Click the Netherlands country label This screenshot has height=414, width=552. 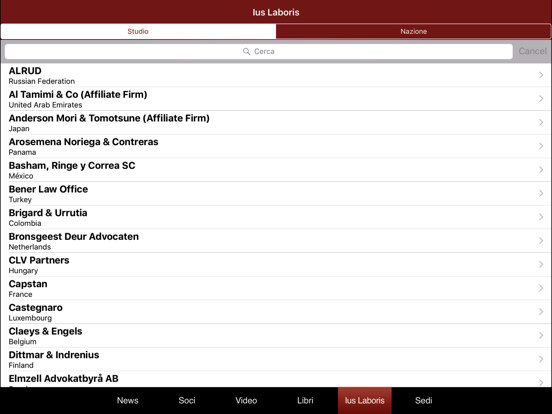30,247
